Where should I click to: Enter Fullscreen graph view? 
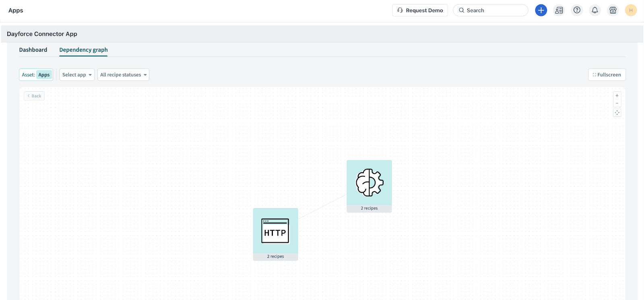click(x=607, y=75)
